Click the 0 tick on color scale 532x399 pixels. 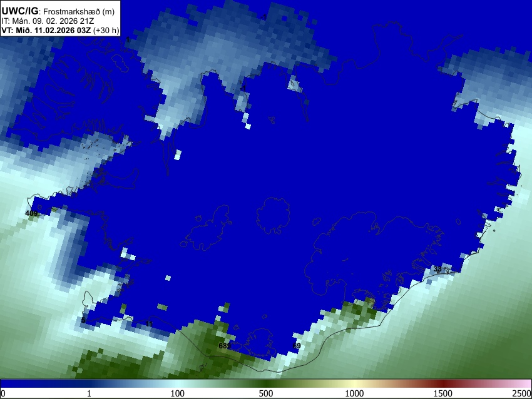pos(3,393)
